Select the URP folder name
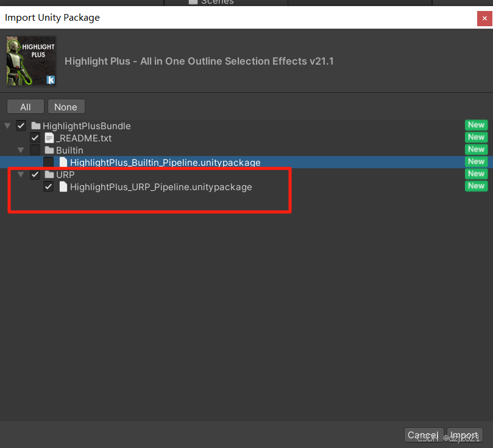Screen dimensions: 493x448 65,174
